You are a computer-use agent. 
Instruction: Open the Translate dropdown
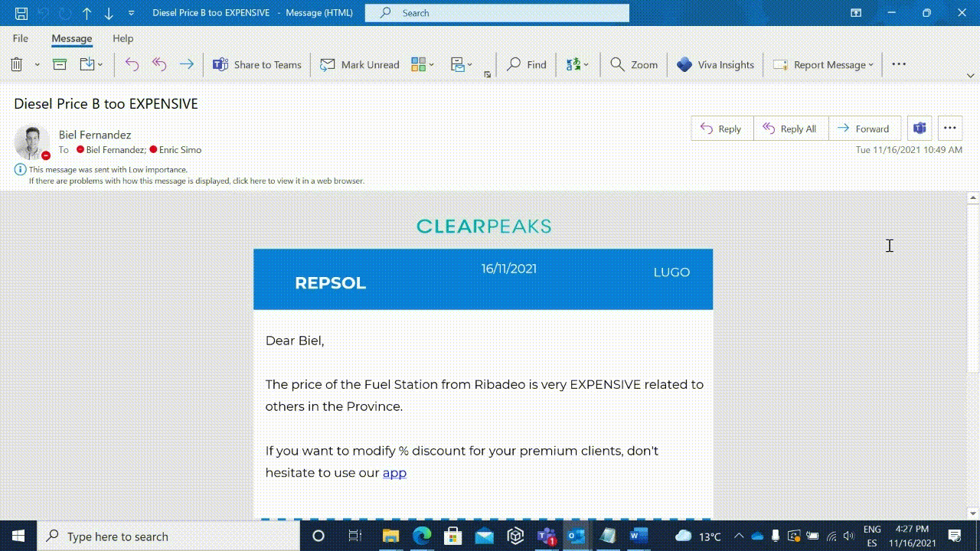(577, 65)
